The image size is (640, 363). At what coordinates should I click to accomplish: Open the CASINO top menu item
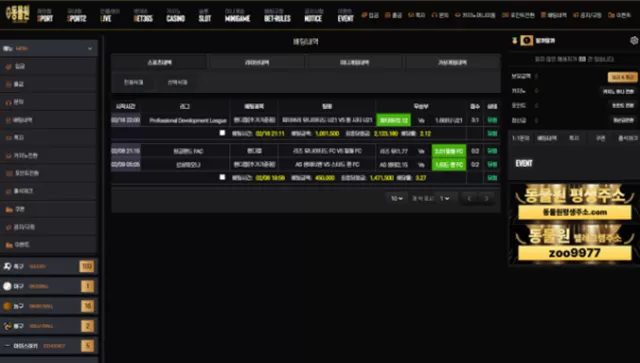[176, 16]
